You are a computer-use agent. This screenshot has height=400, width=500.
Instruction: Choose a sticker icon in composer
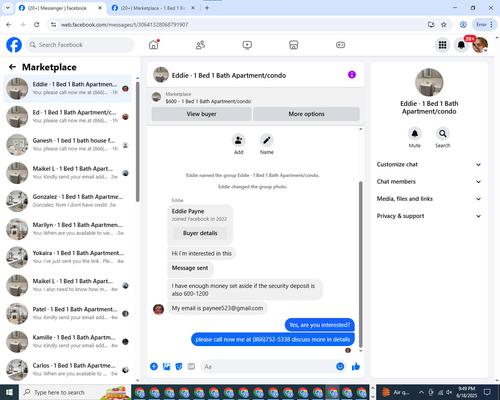point(179,367)
